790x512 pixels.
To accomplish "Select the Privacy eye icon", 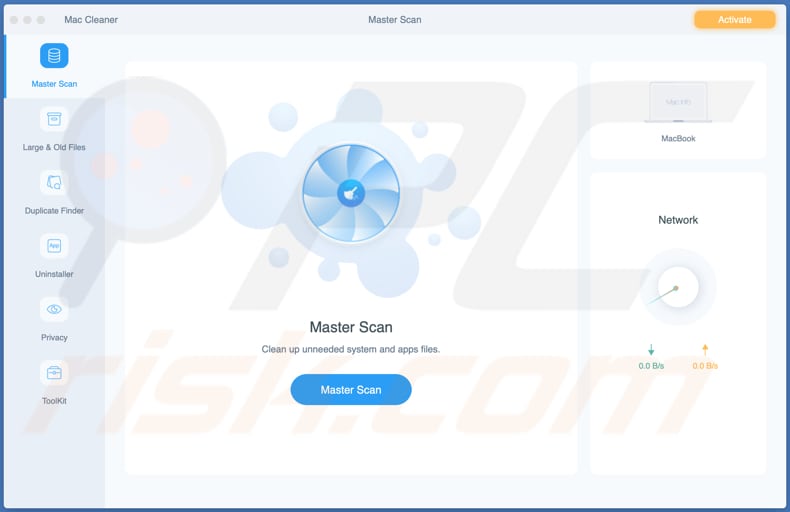I will pyautogui.click(x=54, y=309).
